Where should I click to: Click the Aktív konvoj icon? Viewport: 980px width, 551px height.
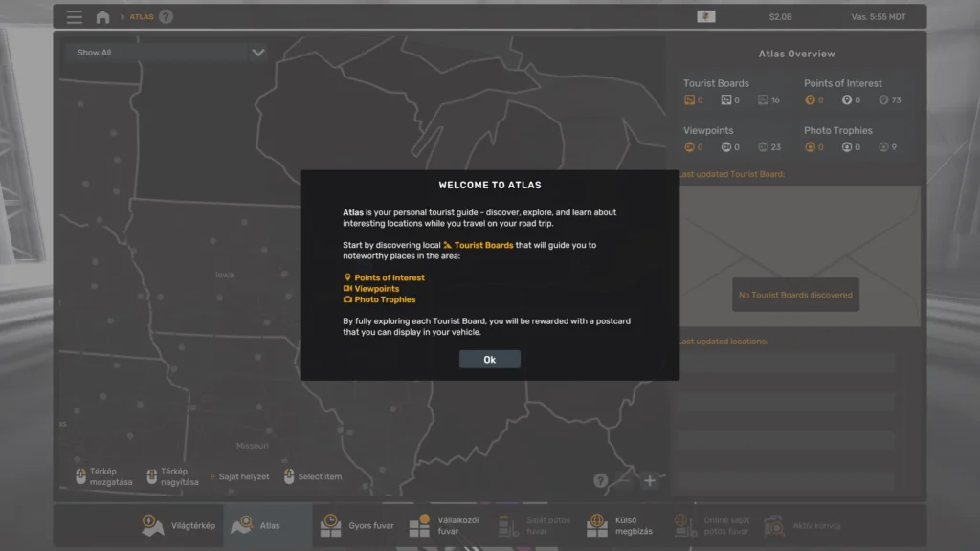click(774, 525)
